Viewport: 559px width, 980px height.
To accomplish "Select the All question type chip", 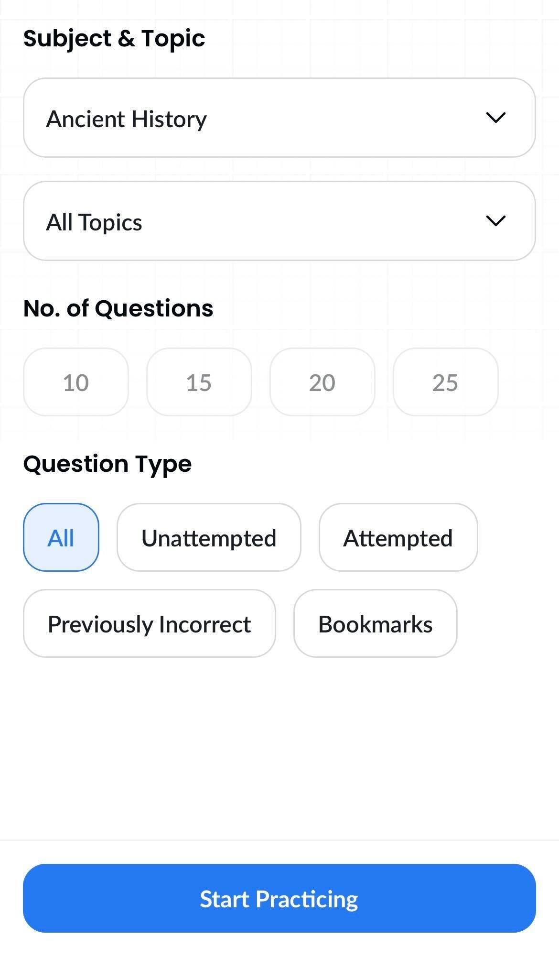I will pos(61,537).
